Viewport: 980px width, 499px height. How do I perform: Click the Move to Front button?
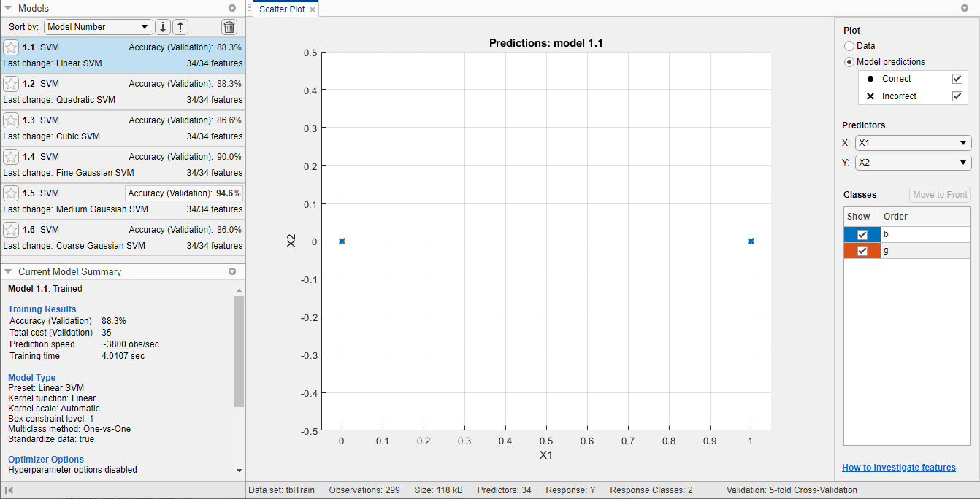939,194
